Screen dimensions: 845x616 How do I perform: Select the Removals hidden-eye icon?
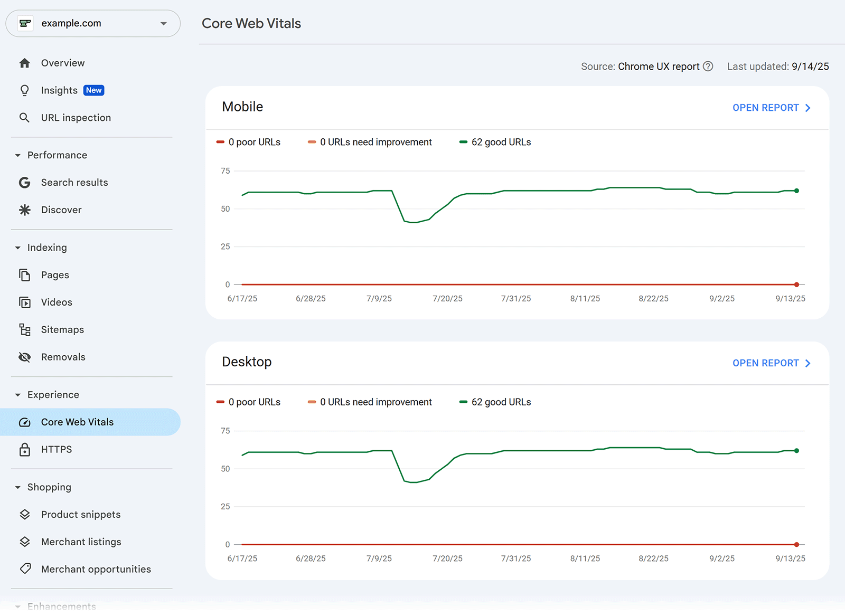(x=24, y=357)
